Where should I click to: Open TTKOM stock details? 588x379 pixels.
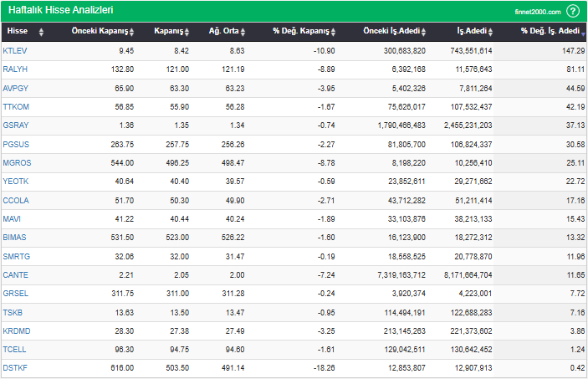(x=16, y=106)
